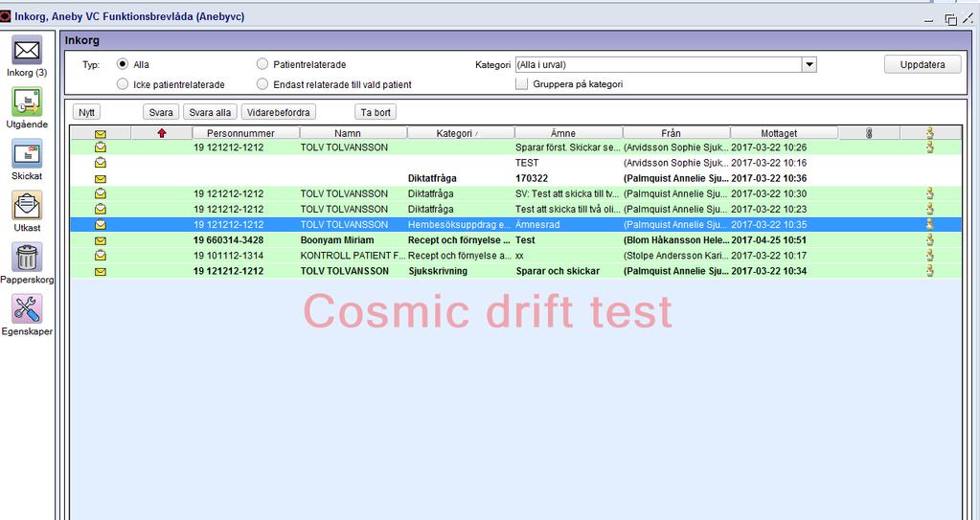
Task: Select Hembesöksuppdrag category cell
Action: point(460,224)
